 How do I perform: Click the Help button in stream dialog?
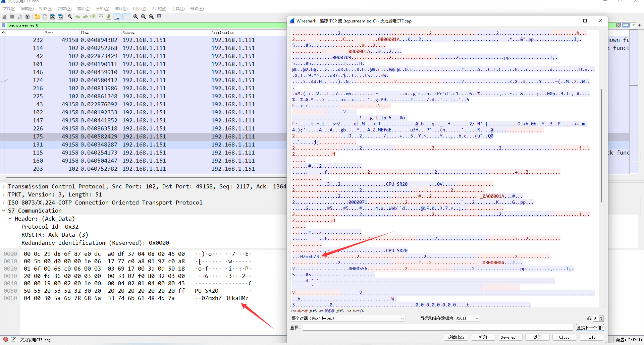(591, 337)
